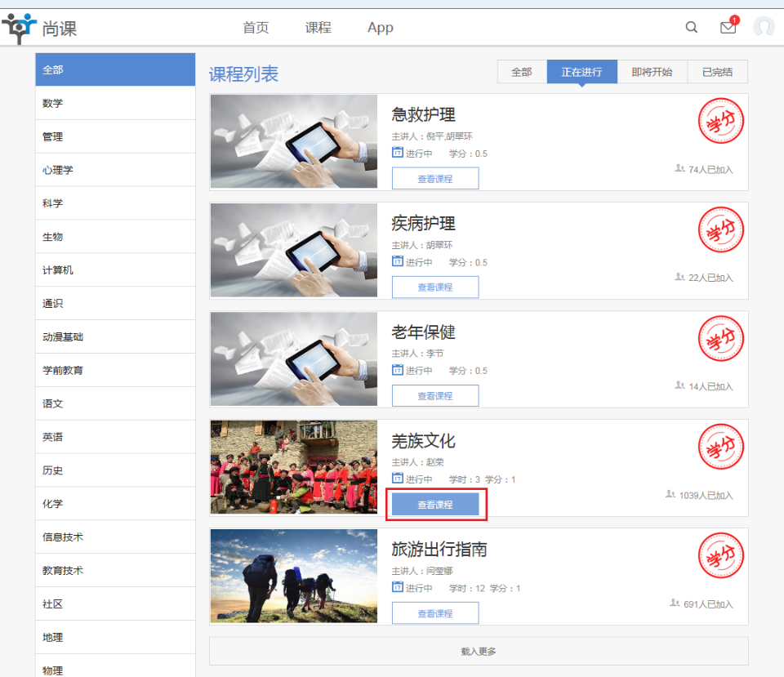Open the user avatar profile icon

[x=764, y=27]
